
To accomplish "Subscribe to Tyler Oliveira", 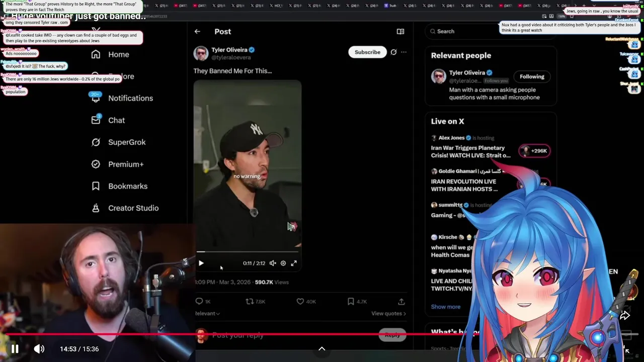I will click(367, 52).
